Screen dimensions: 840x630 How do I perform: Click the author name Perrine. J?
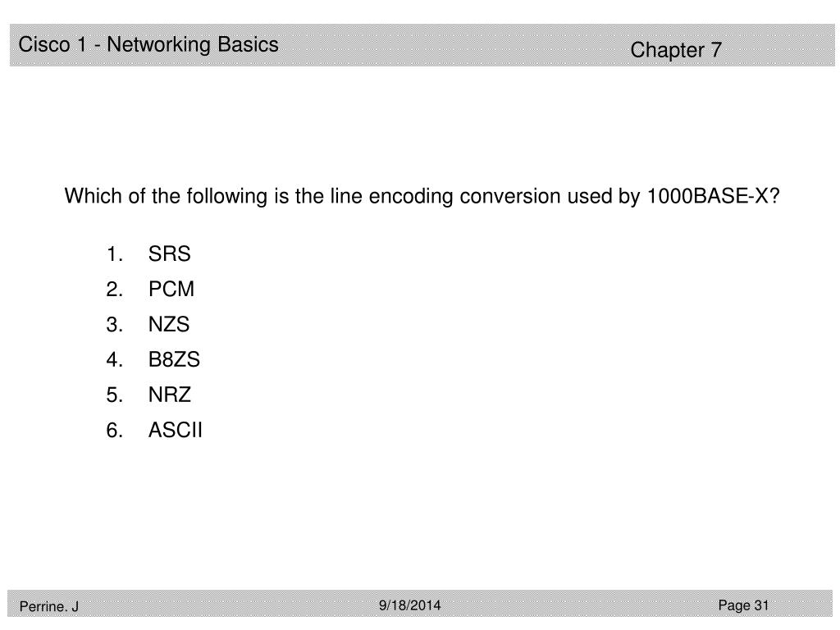[48, 606]
